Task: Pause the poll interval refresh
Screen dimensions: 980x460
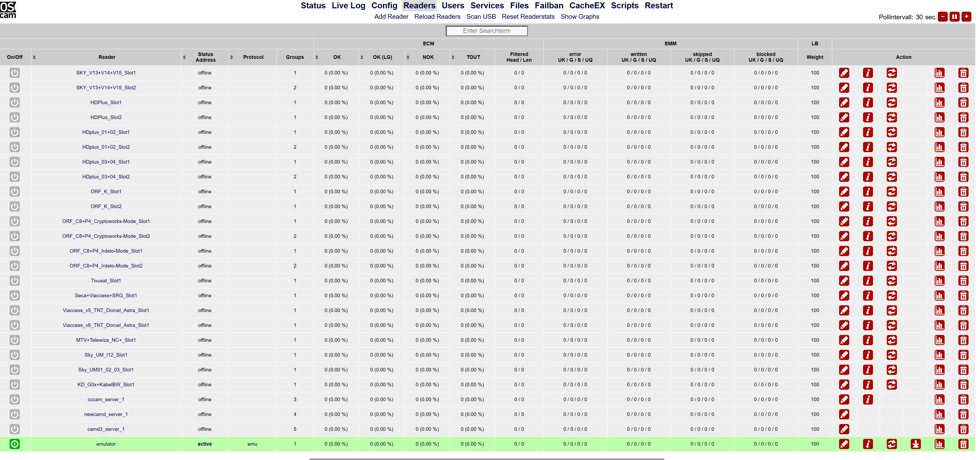Action: 954,17
